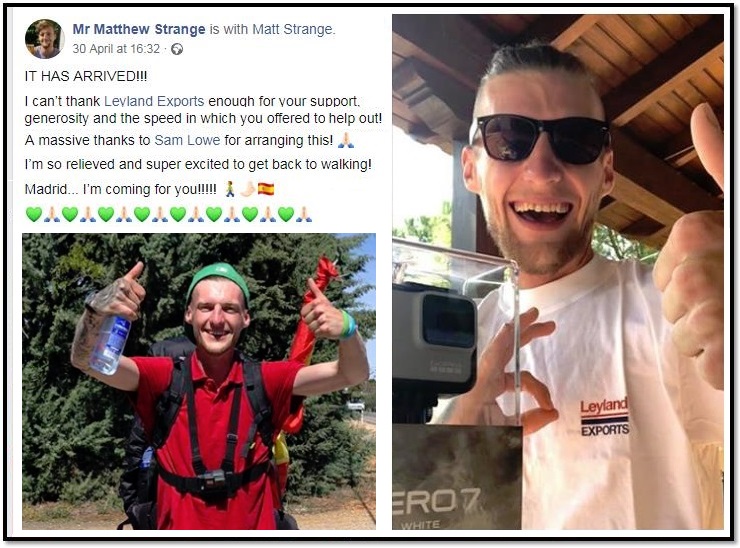Open the tagged Matt Strange profile link

[292, 29]
